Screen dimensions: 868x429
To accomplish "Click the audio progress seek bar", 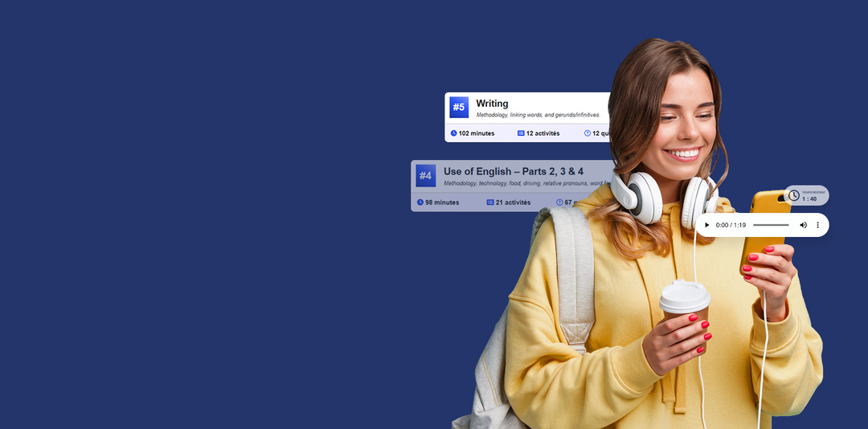I will click(x=771, y=225).
